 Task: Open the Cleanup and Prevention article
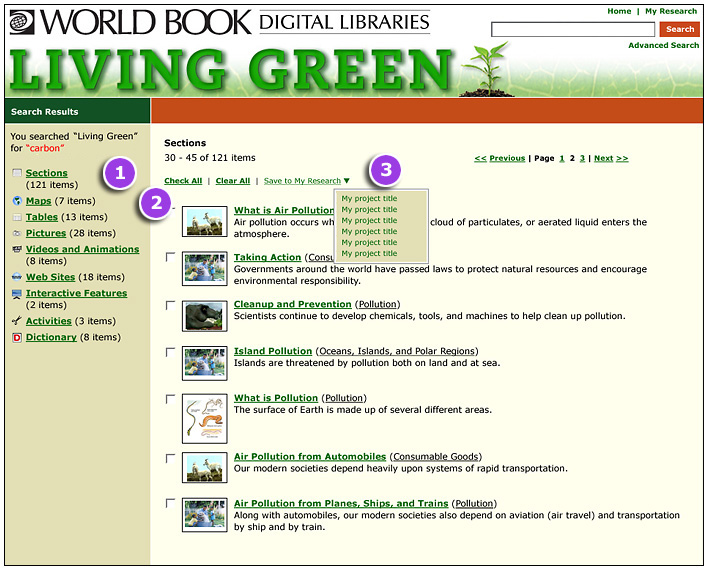coord(293,304)
